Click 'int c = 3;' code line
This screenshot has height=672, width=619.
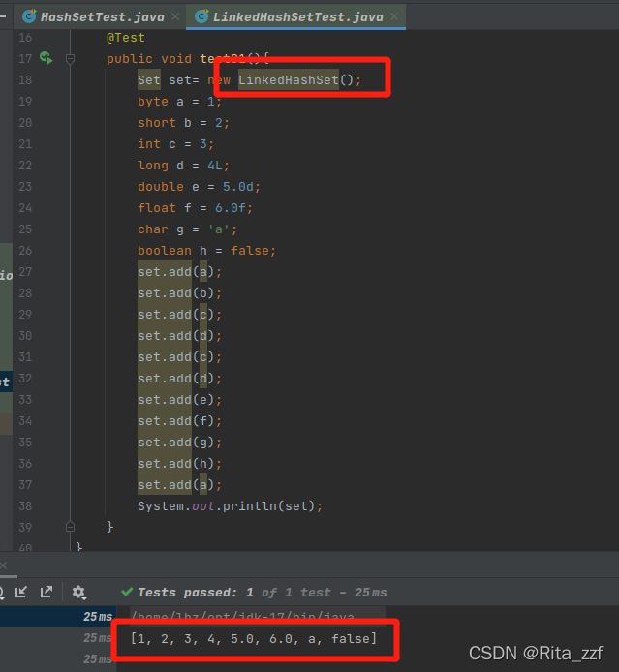pyautogui.click(x=175, y=144)
